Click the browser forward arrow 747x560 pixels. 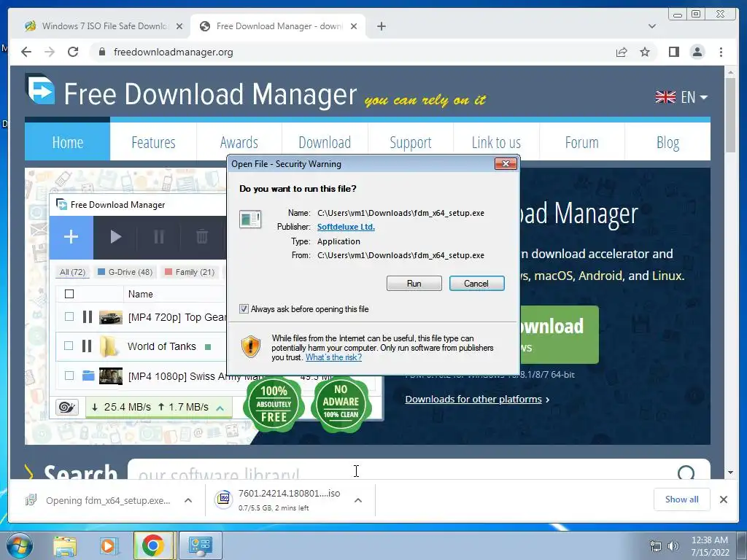(x=50, y=52)
